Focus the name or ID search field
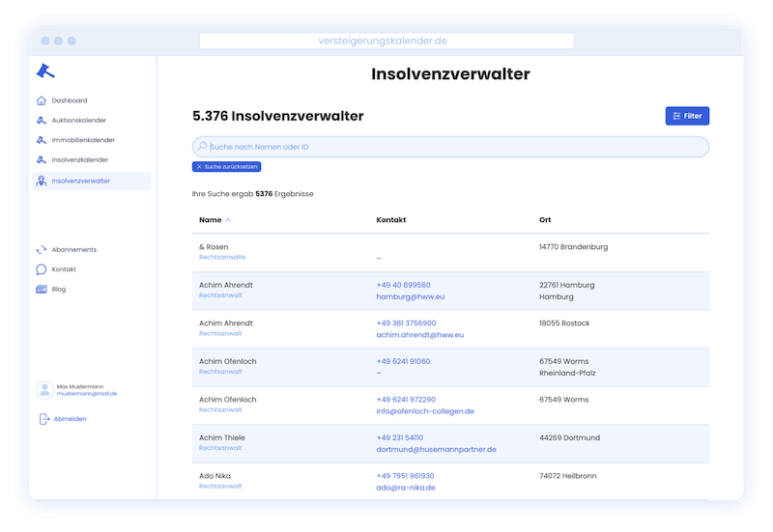 pos(454,147)
